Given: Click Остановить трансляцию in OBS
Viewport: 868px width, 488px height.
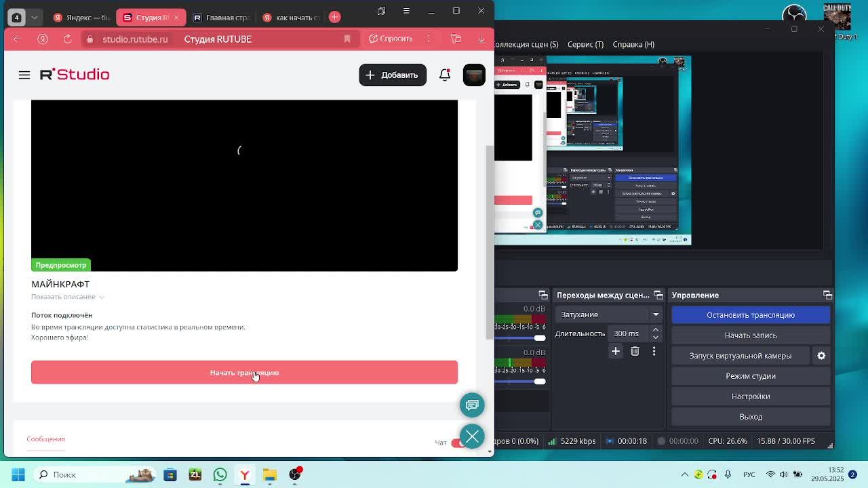Looking at the screenshot, I should tap(751, 314).
